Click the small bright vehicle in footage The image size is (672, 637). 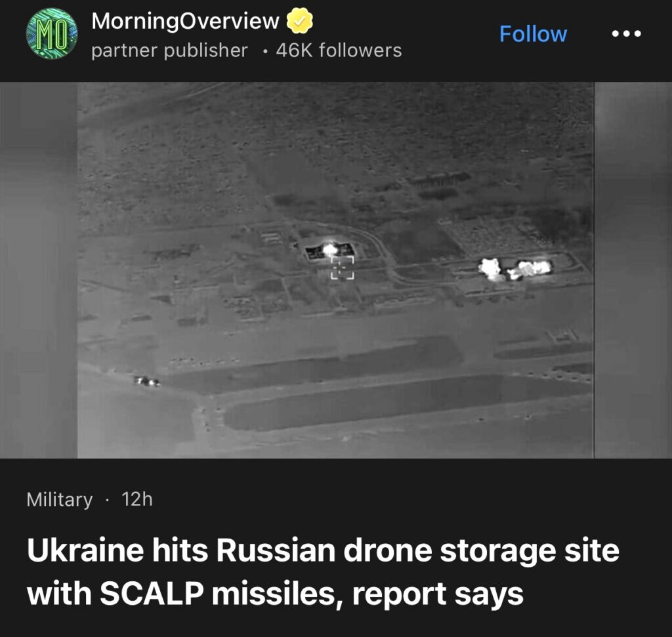click(146, 381)
